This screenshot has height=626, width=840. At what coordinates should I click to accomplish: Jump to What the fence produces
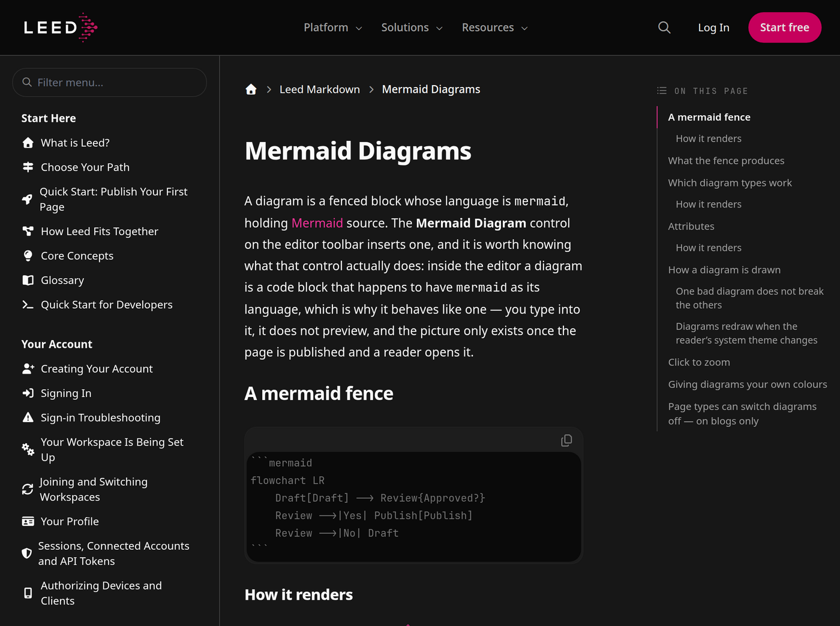coord(726,161)
